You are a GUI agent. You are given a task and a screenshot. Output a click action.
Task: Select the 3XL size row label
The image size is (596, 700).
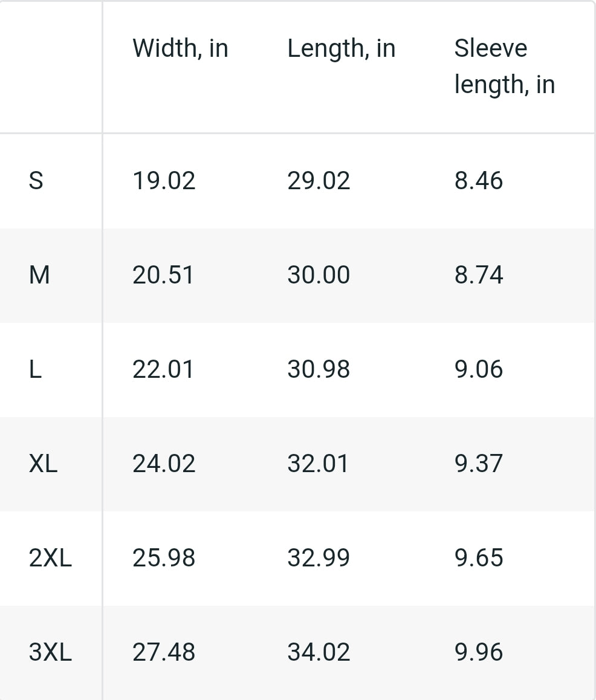point(50,652)
